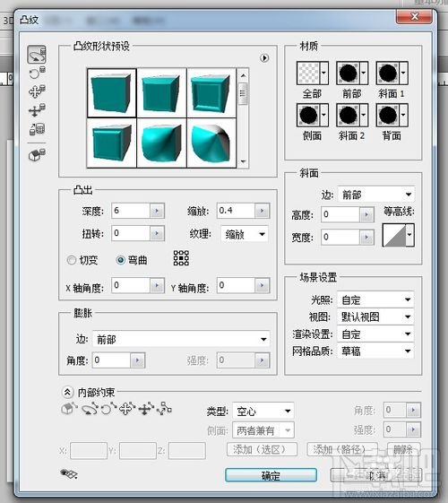Open the shape presets flyout menu arrow
Viewport: 448px width, 503px height.
tap(264, 58)
